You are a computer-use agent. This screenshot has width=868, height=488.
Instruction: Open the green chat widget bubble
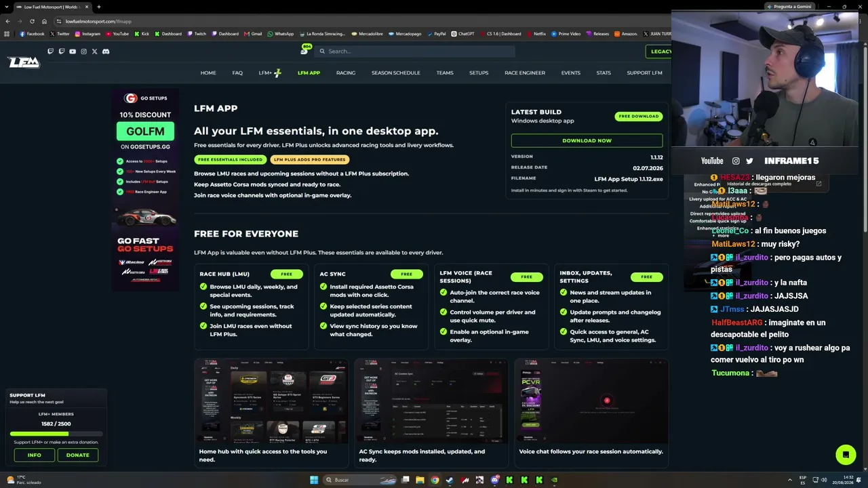[x=846, y=455]
